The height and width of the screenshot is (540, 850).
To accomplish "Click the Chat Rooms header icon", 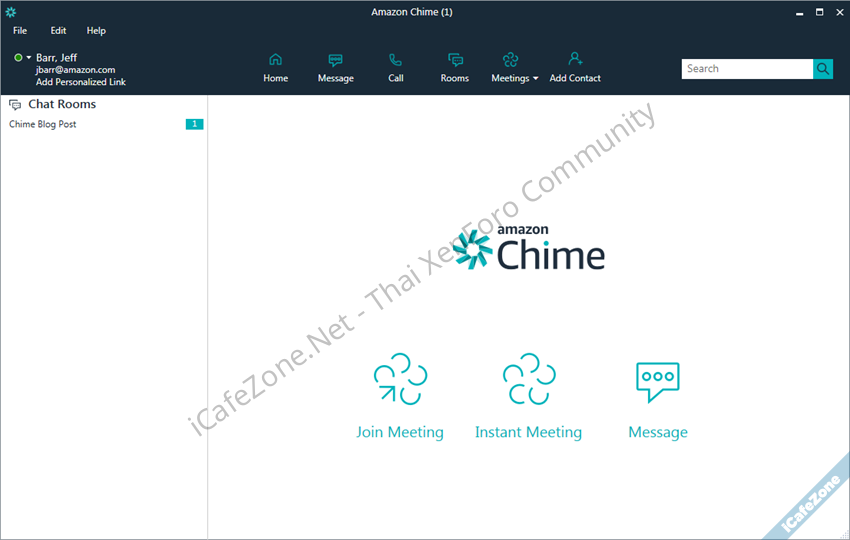I will coord(15,105).
